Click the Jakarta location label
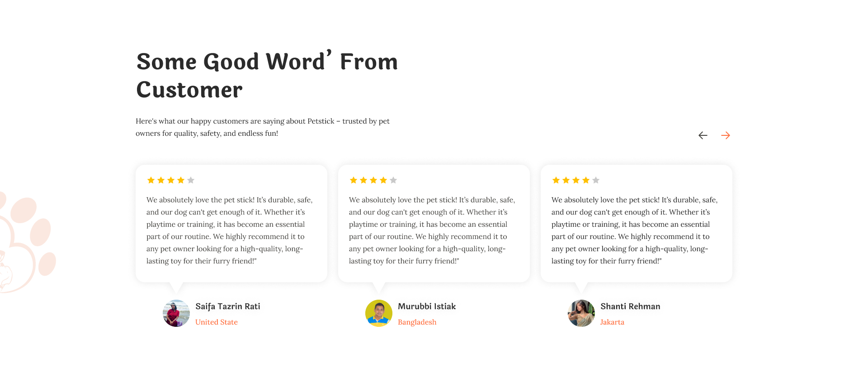 click(612, 322)
